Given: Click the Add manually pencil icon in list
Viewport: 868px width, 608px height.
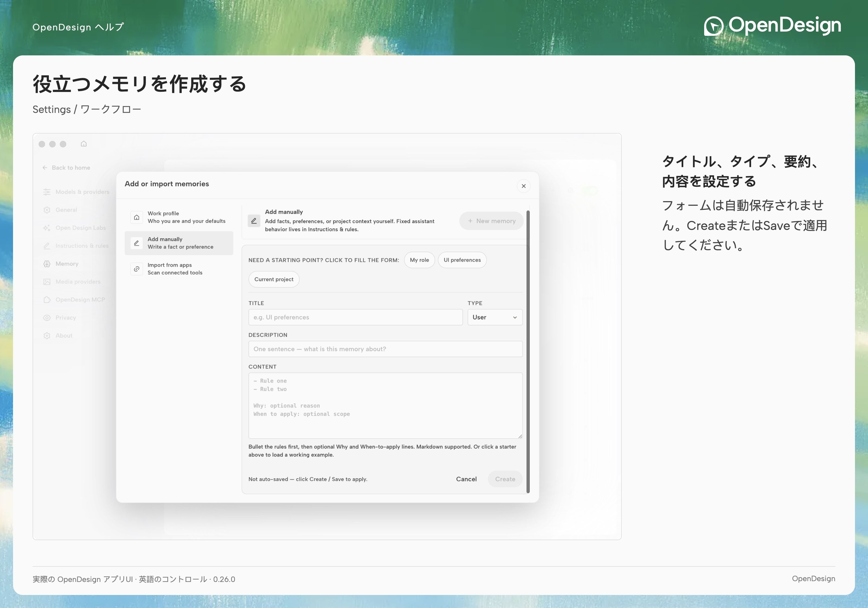Looking at the screenshot, I should coord(136,243).
